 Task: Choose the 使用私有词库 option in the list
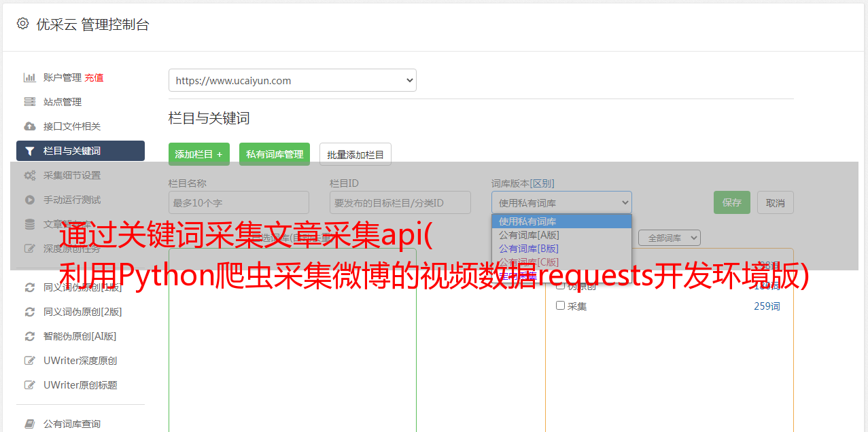pos(561,221)
